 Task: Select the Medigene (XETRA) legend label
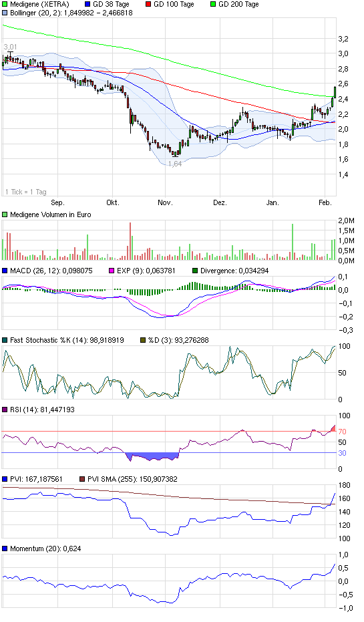[39, 5]
